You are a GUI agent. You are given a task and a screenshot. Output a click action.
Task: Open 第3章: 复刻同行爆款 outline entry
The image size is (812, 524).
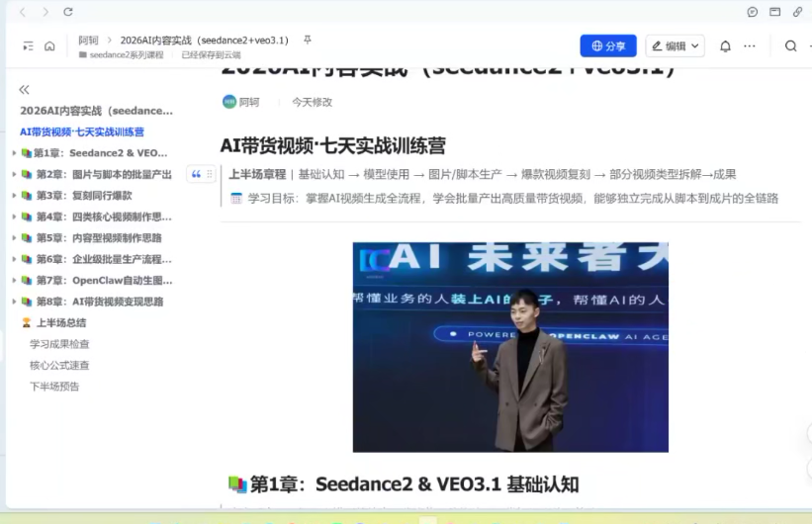click(84, 195)
